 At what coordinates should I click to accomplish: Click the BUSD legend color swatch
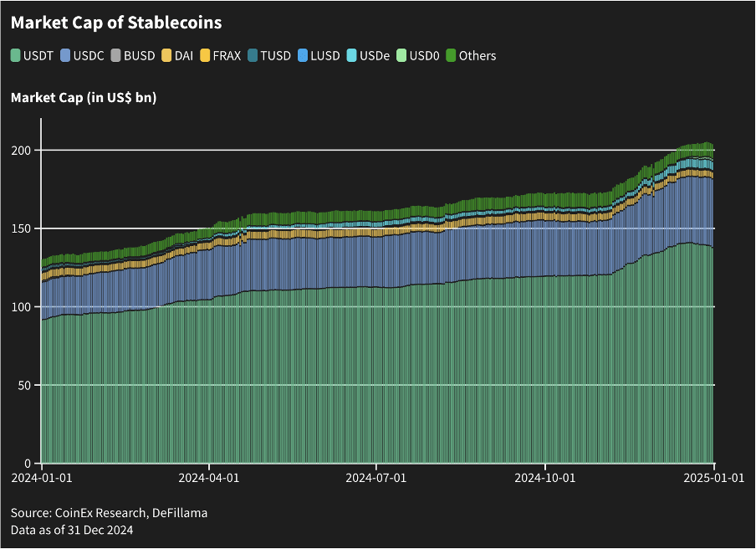116,56
